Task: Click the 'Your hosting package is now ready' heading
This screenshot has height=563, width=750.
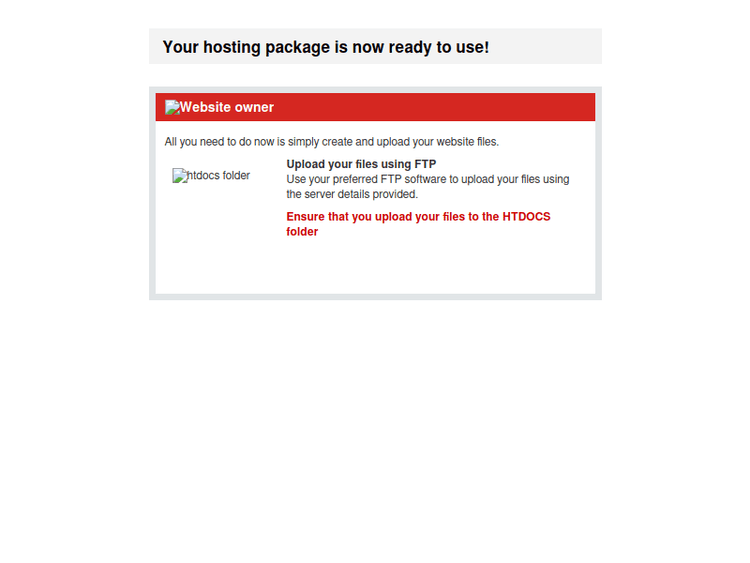Action: [x=326, y=47]
